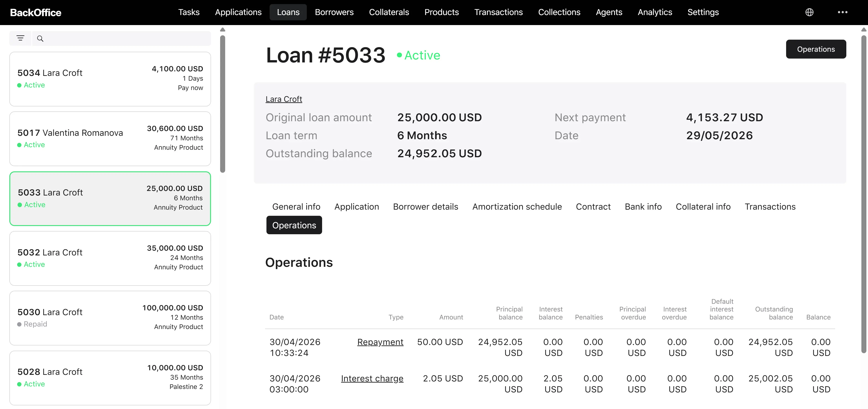Select repaid loan 5030 Lara Croft card
This screenshot has width=868, height=409.
click(x=110, y=318)
